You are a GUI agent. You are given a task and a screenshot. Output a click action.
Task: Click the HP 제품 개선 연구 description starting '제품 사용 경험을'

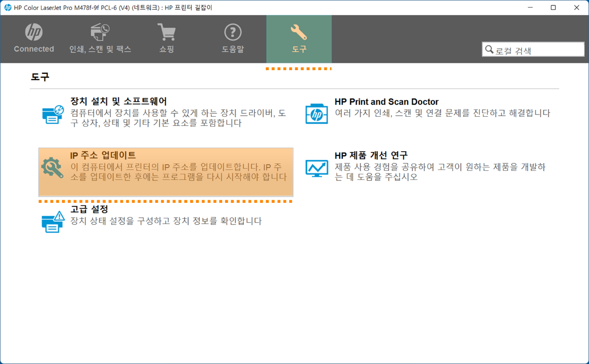tap(440, 172)
